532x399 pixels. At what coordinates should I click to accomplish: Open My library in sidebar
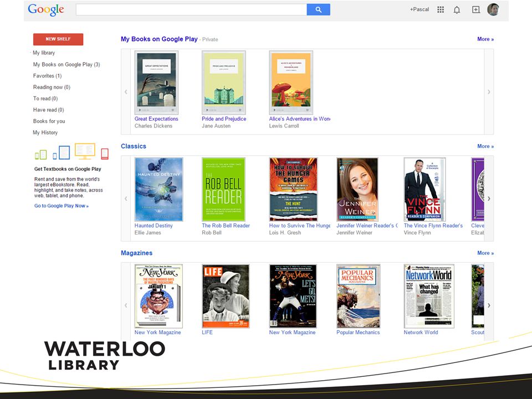(x=44, y=53)
